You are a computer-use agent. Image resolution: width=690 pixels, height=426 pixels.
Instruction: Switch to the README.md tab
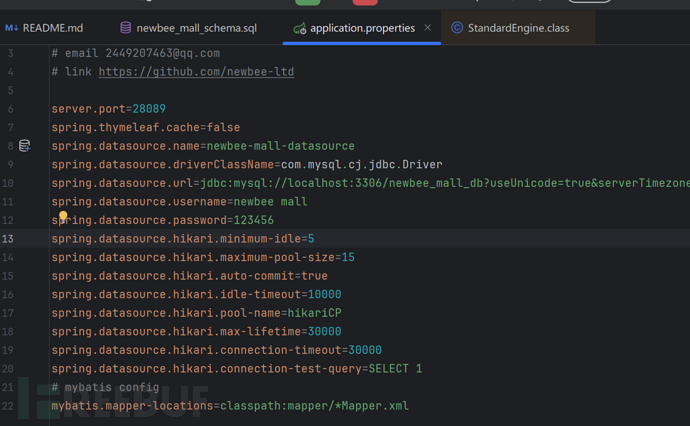coord(52,28)
